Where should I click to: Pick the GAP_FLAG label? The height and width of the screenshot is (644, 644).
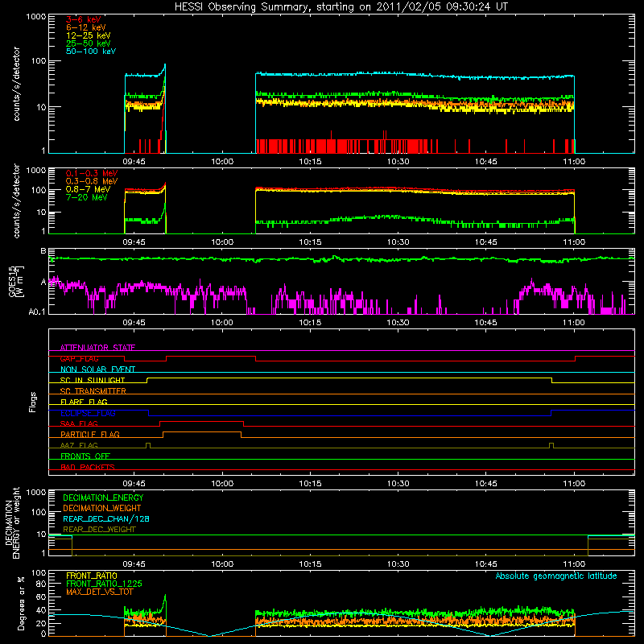pyautogui.click(x=79, y=358)
